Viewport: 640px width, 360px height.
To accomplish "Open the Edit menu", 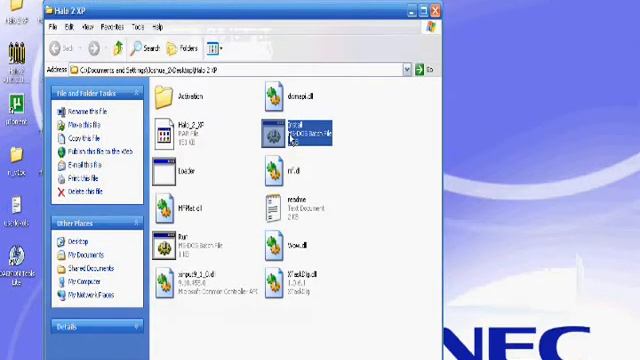I will (x=69, y=27).
